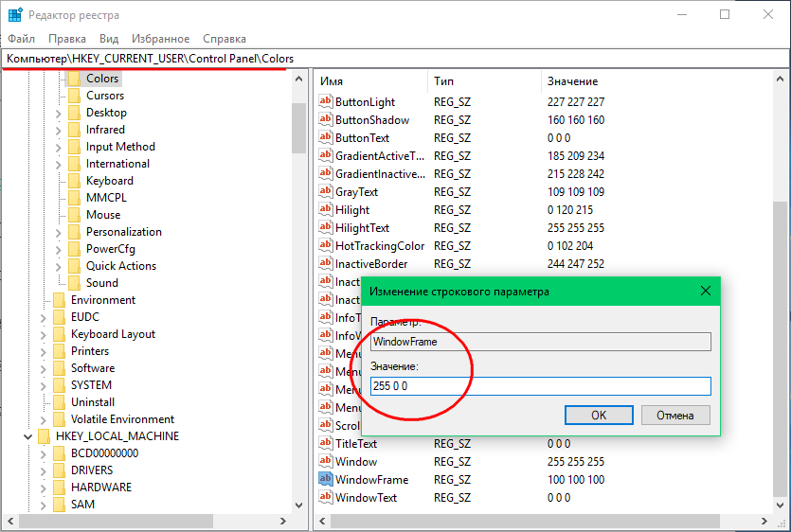Select the EUDC key in tree

click(84, 317)
